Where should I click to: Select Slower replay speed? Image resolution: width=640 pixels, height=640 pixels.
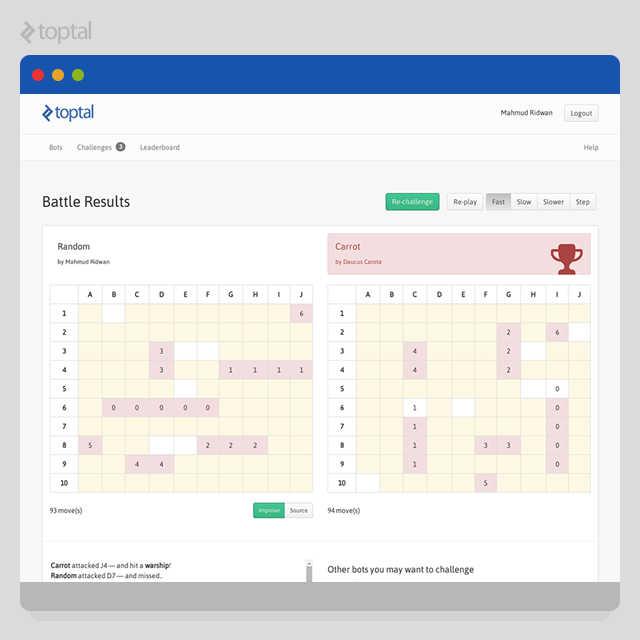click(553, 202)
